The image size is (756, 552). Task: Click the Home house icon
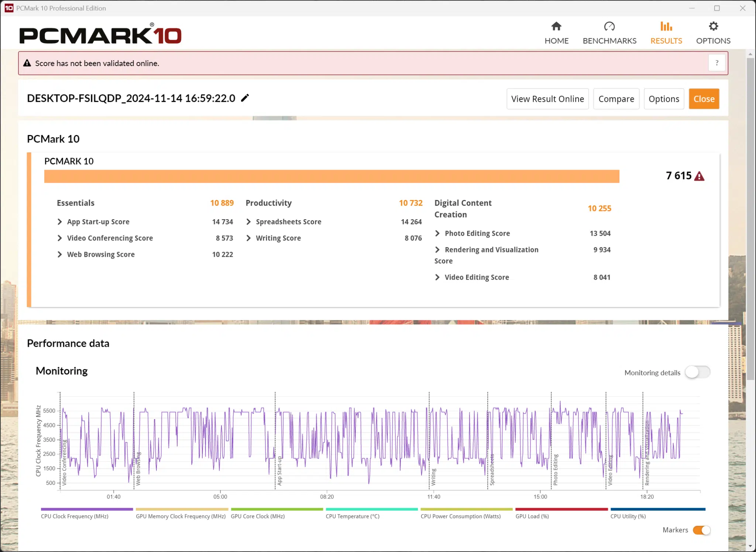556,27
